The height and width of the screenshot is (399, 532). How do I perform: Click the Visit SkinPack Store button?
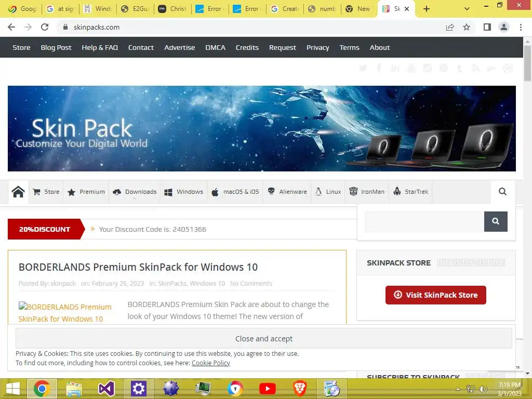tap(436, 295)
